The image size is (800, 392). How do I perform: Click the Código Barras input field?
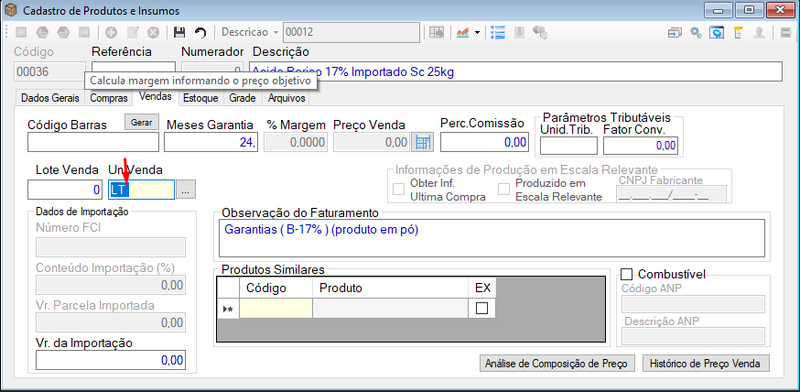point(93,142)
